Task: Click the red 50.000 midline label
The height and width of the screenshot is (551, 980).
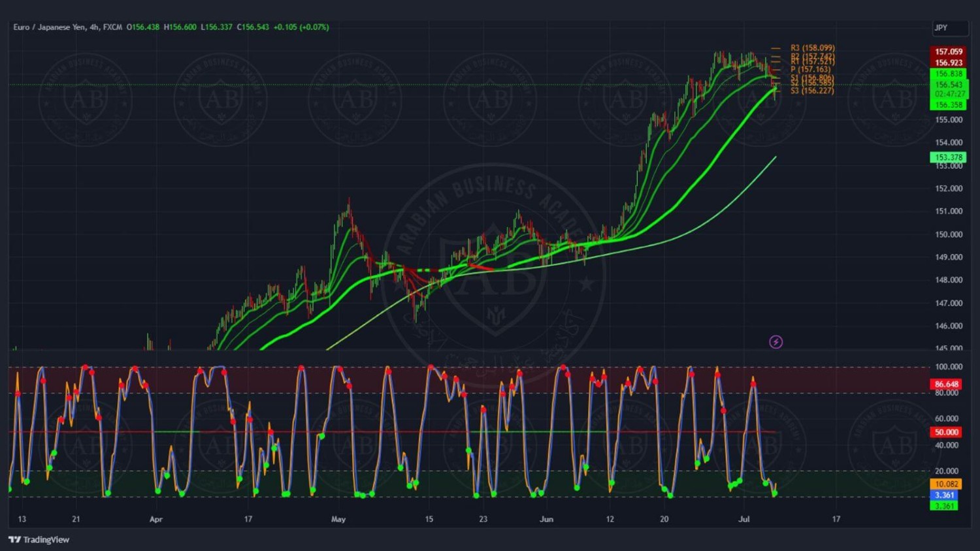Action: coord(946,432)
